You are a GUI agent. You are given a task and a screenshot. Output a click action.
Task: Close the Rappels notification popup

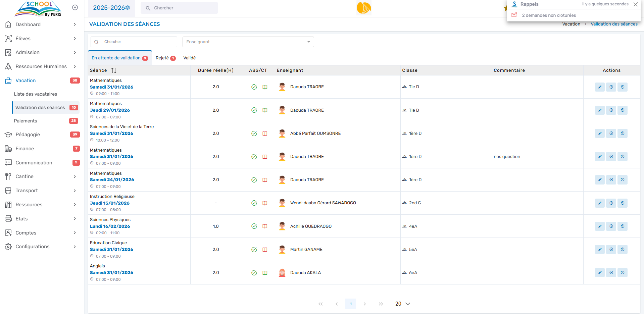(635, 4)
